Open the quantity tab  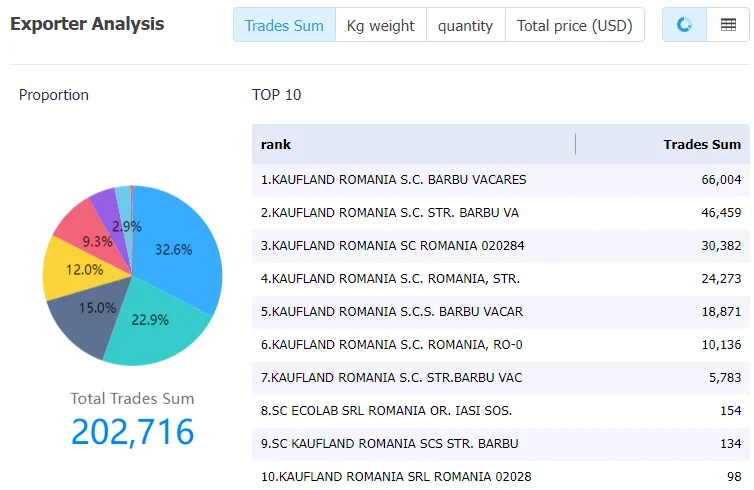[x=465, y=25]
